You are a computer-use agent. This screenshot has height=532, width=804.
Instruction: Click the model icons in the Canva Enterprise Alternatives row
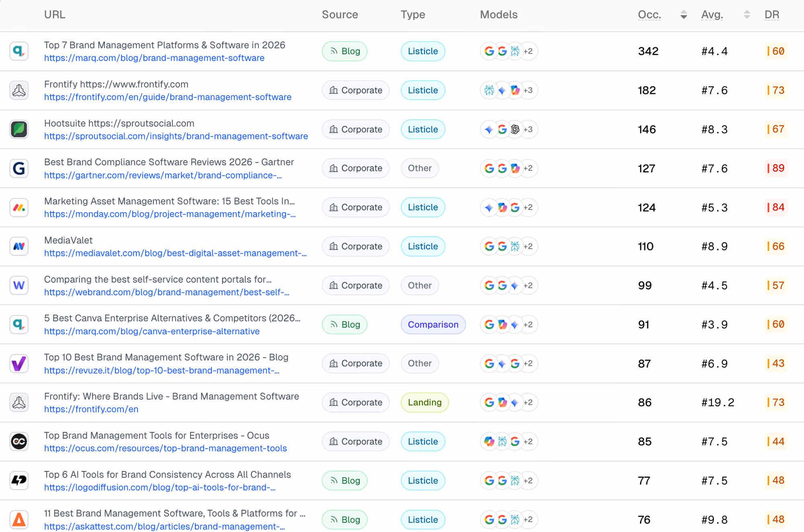click(509, 324)
